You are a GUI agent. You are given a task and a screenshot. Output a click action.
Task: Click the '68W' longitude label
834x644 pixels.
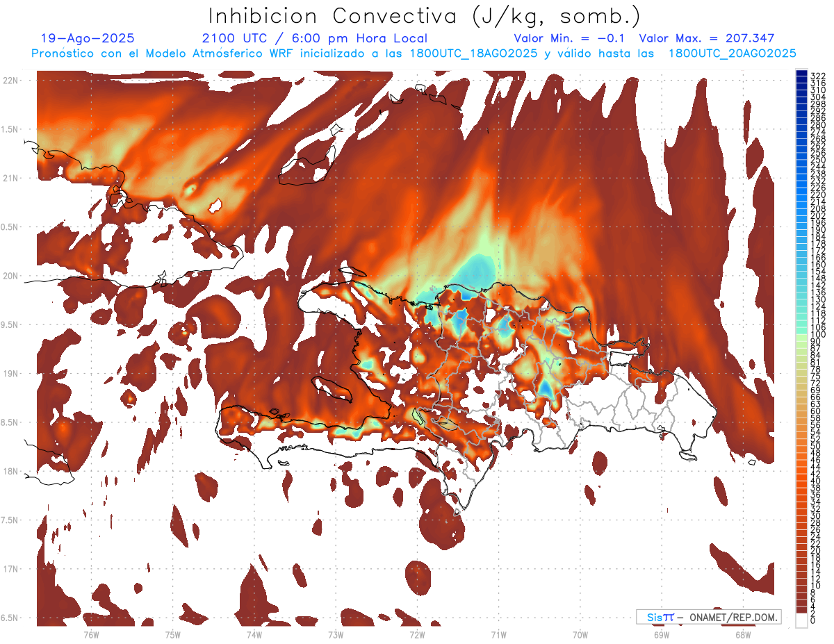(x=743, y=634)
